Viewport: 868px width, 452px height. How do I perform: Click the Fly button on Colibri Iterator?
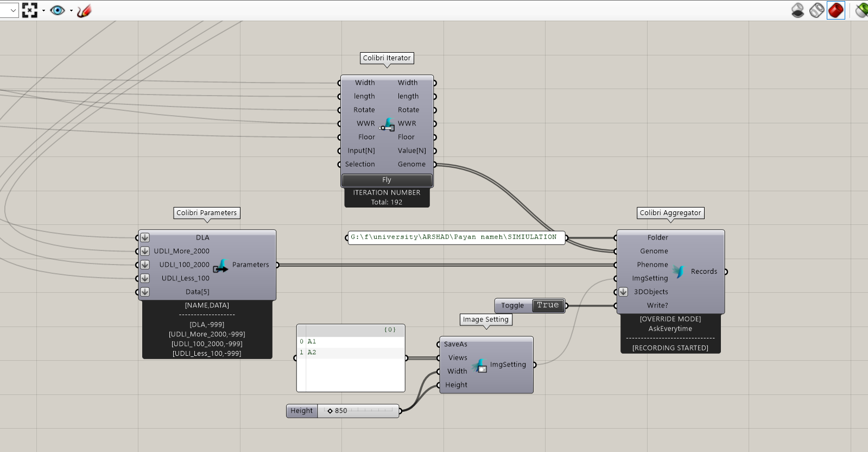click(387, 180)
